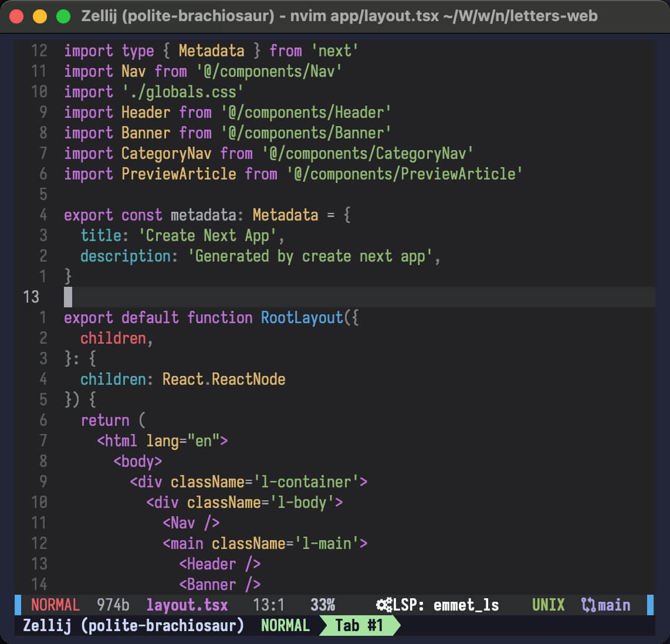Screen dimensions: 670x644
Task: Click the green fullscreen window button
Action: tap(63, 16)
